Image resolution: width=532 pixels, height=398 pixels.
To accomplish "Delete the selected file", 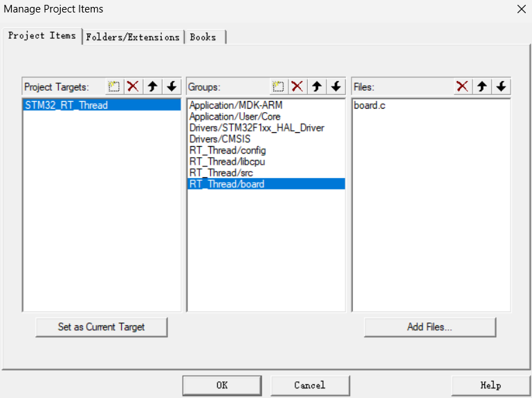I will [462, 87].
